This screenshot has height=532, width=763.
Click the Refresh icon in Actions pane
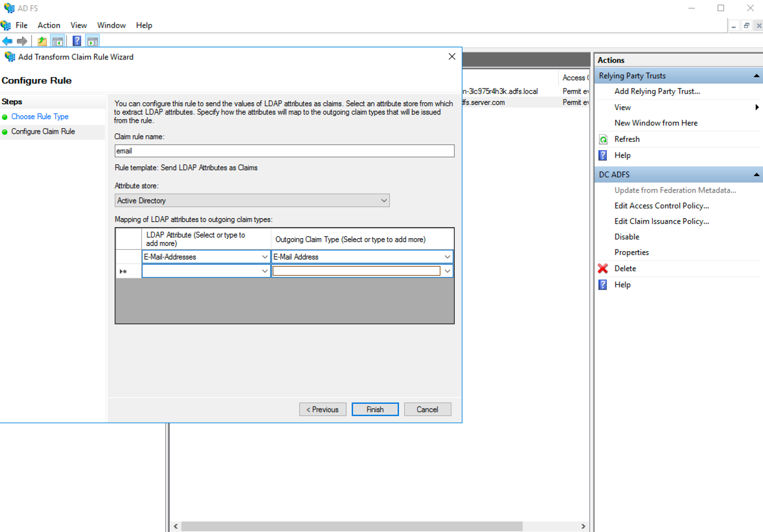click(603, 139)
